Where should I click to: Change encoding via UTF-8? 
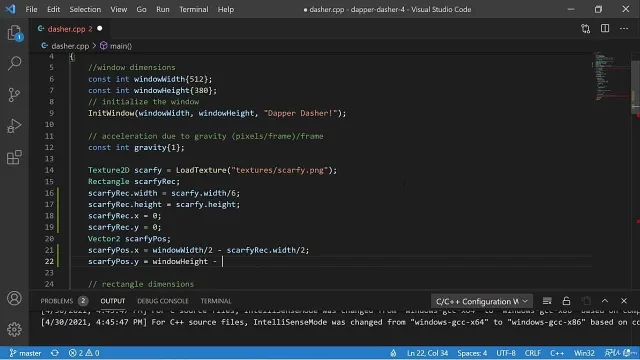pos(506,353)
